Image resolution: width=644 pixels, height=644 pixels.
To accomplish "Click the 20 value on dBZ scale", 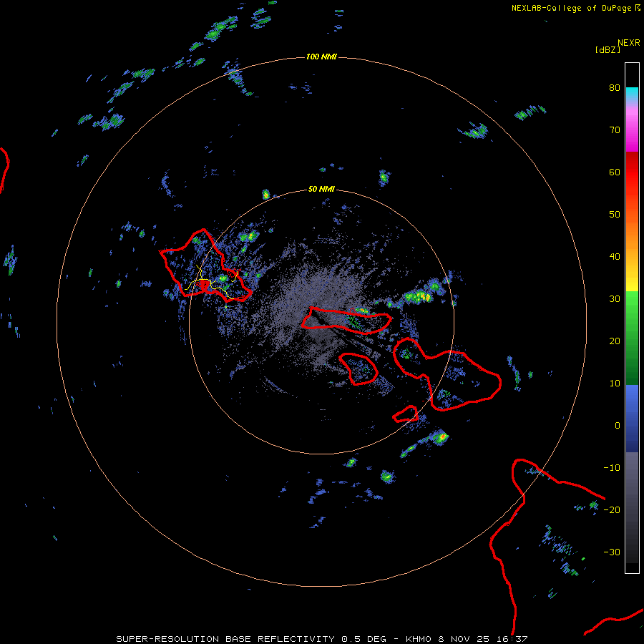I will pos(615,341).
